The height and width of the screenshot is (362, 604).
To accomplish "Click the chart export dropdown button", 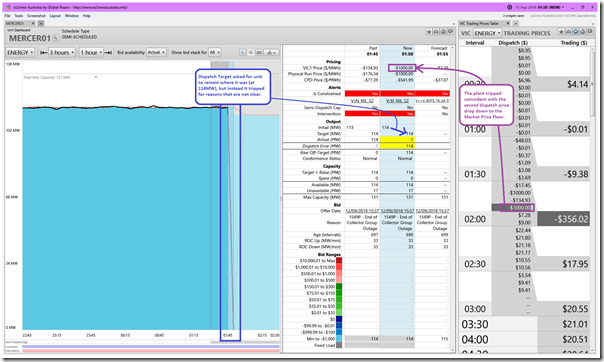I will (272, 52).
